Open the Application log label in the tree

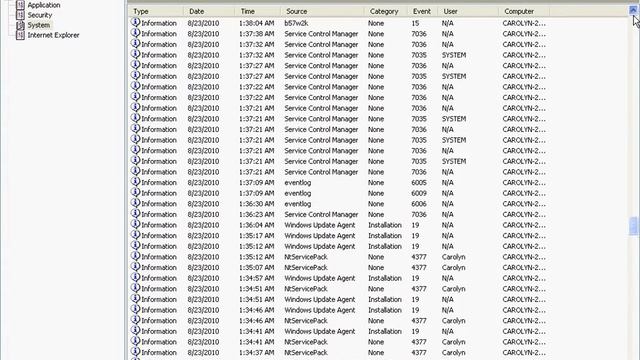click(44, 5)
